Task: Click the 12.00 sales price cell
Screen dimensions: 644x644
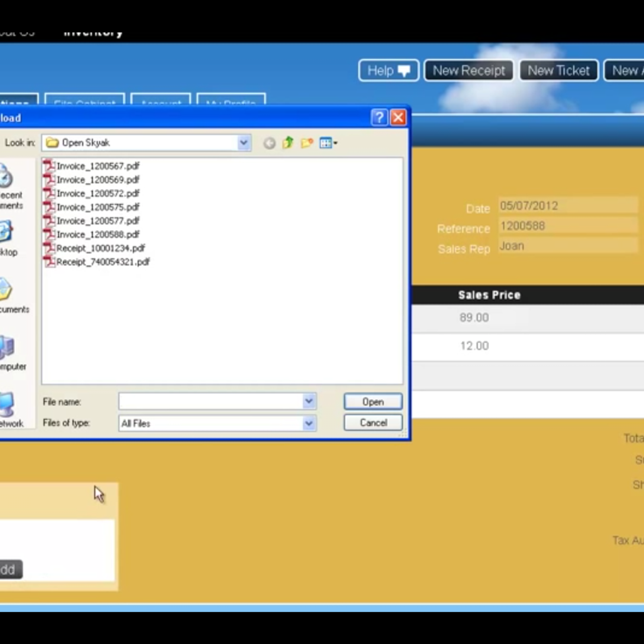Action: [475, 346]
